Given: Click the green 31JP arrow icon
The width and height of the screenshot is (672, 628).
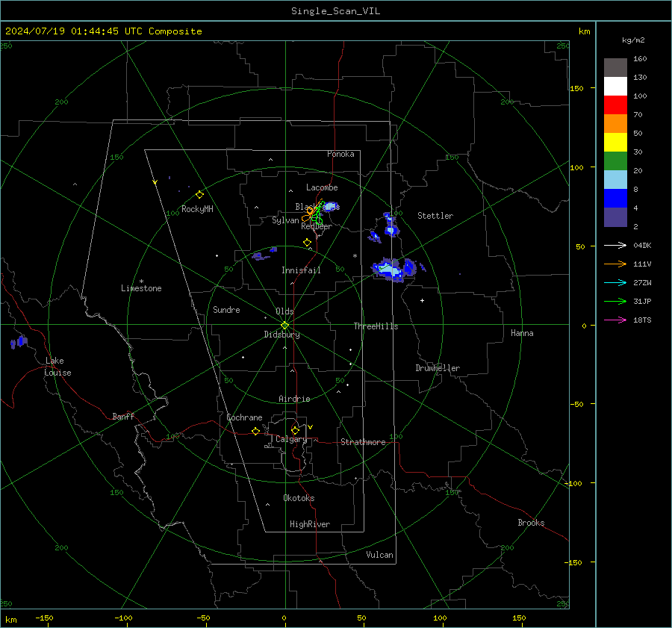Looking at the screenshot, I should coord(615,302).
